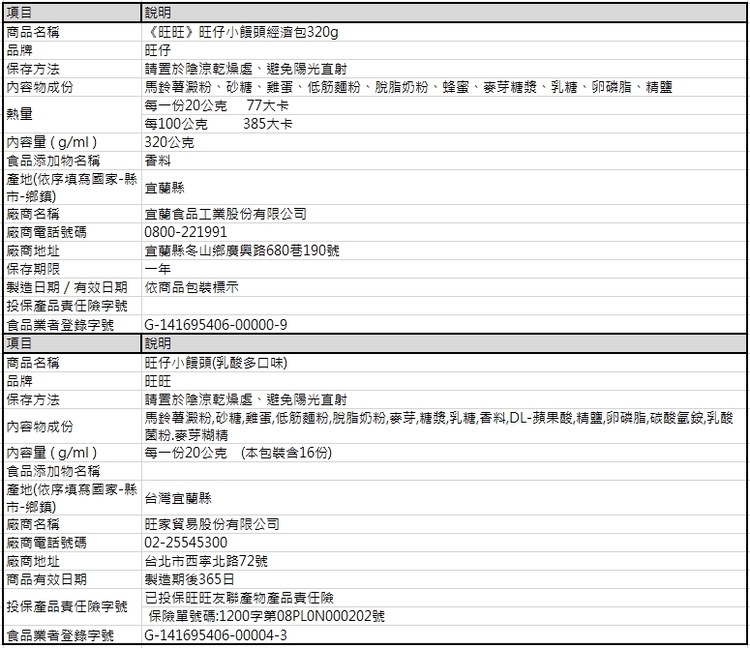Viewport: 750px width, 648px height.
Task: Select the 熱量 row label
Action: (20, 114)
